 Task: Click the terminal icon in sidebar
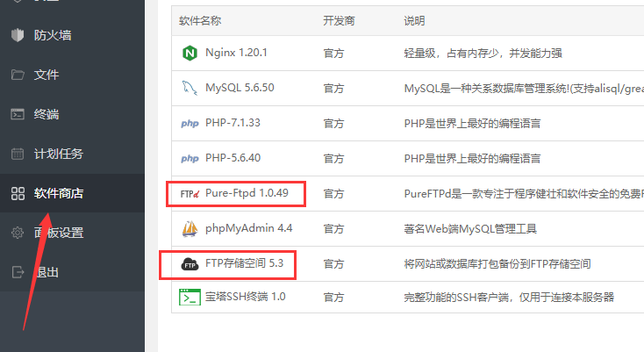(x=18, y=114)
